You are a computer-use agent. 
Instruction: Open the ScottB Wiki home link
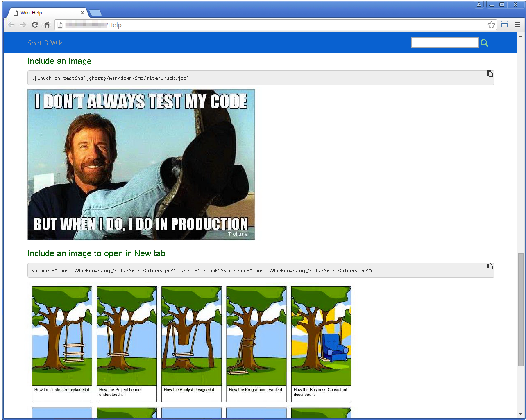pos(45,43)
